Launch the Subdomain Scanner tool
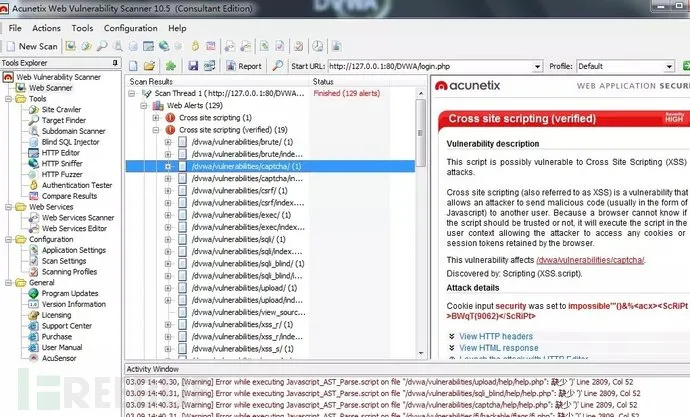The image size is (690, 417). coord(73,131)
